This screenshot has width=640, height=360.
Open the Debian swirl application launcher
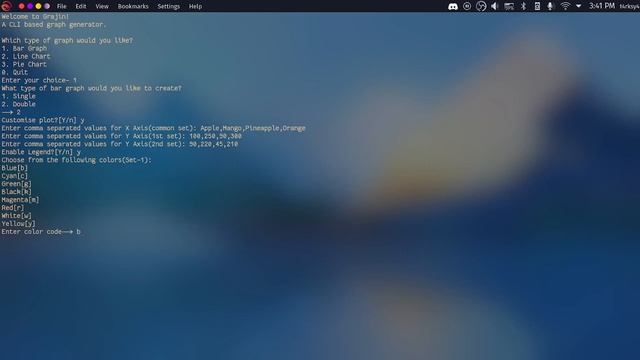[6, 6]
